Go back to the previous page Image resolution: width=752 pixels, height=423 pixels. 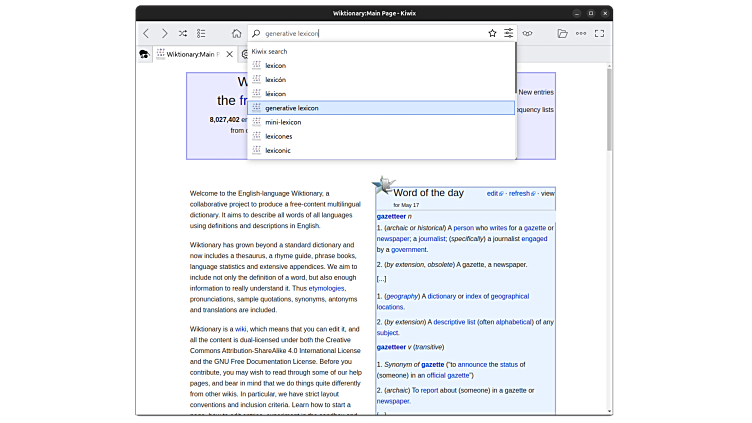pyautogui.click(x=146, y=33)
